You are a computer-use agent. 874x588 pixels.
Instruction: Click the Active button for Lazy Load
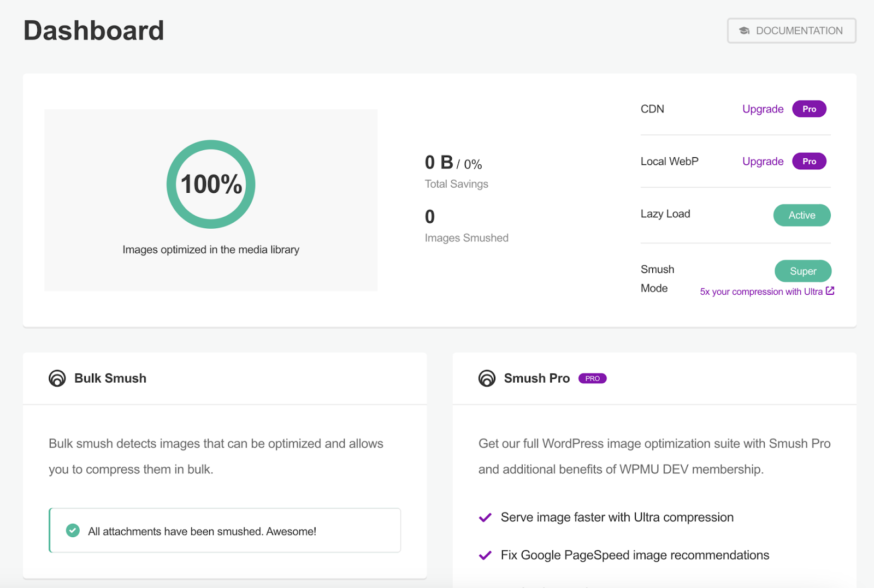(802, 215)
